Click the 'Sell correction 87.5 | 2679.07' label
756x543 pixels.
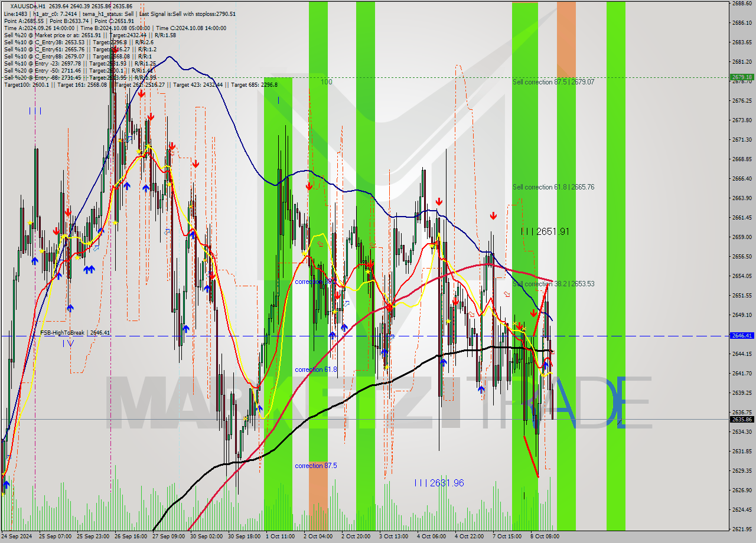tap(553, 82)
